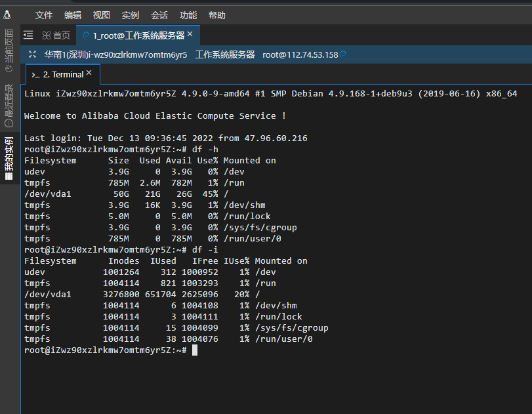532x414 pixels.
Task: Open the 视图 menu
Action: [x=102, y=15]
